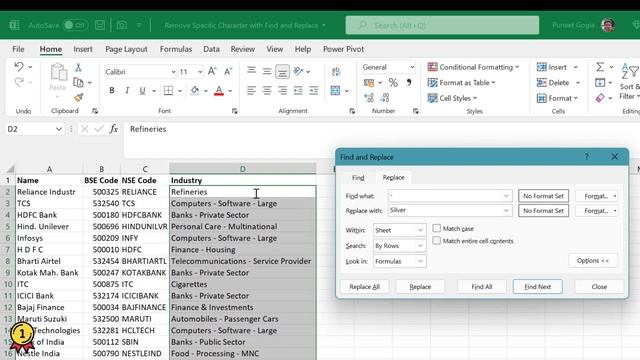Toggle Underline formatting
This screenshot has height=360, width=640.
tap(142, 91)
